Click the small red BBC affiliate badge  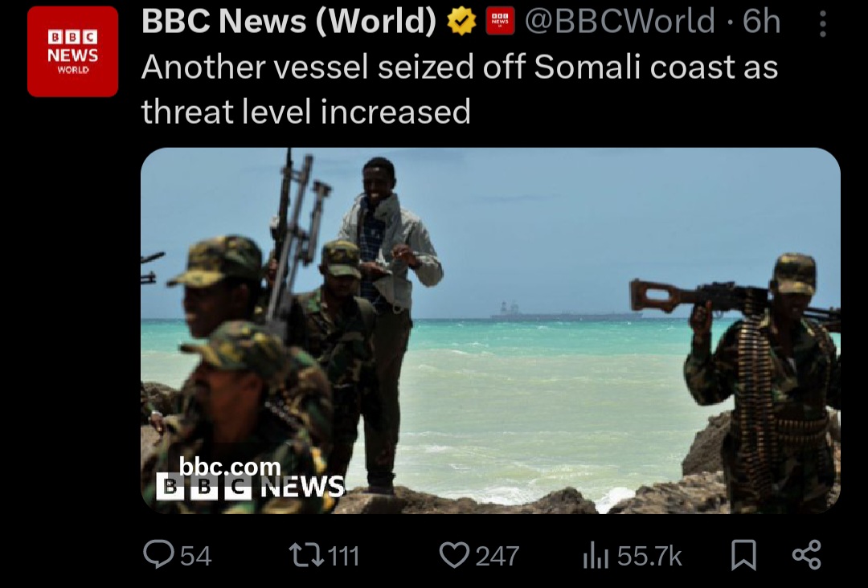500,22
